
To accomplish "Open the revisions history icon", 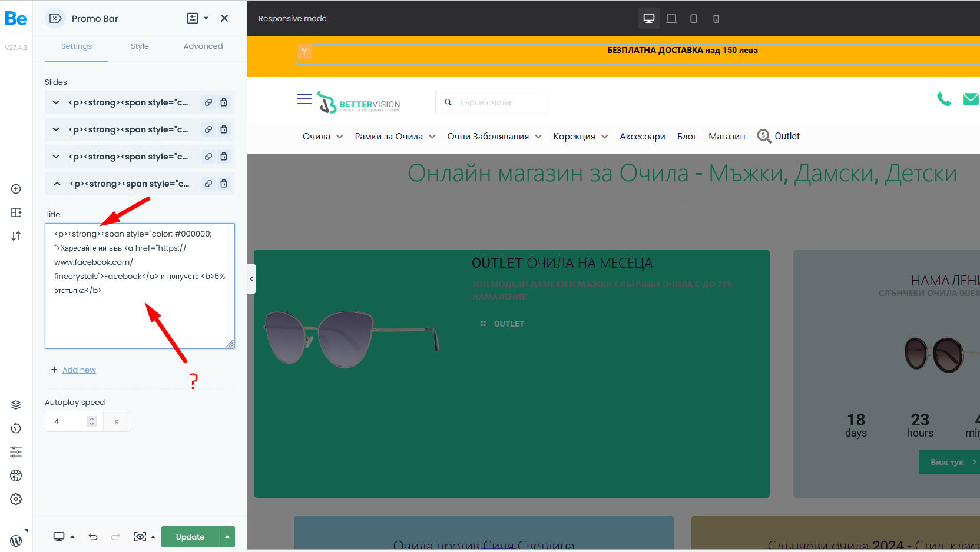I will click(x=16, y=428).
